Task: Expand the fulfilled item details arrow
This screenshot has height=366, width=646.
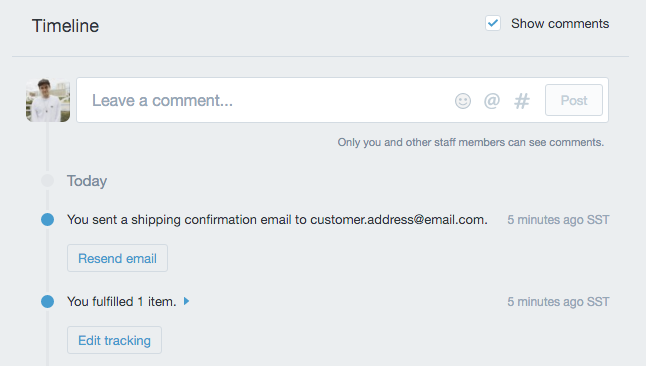Action: click(187, 301)
